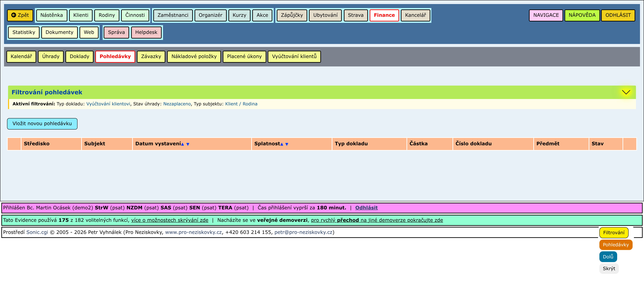The image size is (644, 302).
Task: Click the Nezaplaceno active filter value
Action: [x=177, y=104]
